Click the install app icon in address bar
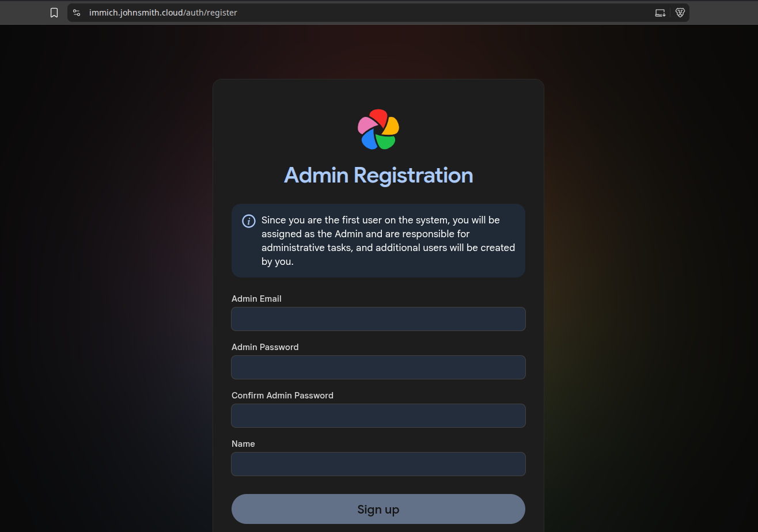Image resolution: width=758 pixels, height=532 pixels. [x=660, y=13]
